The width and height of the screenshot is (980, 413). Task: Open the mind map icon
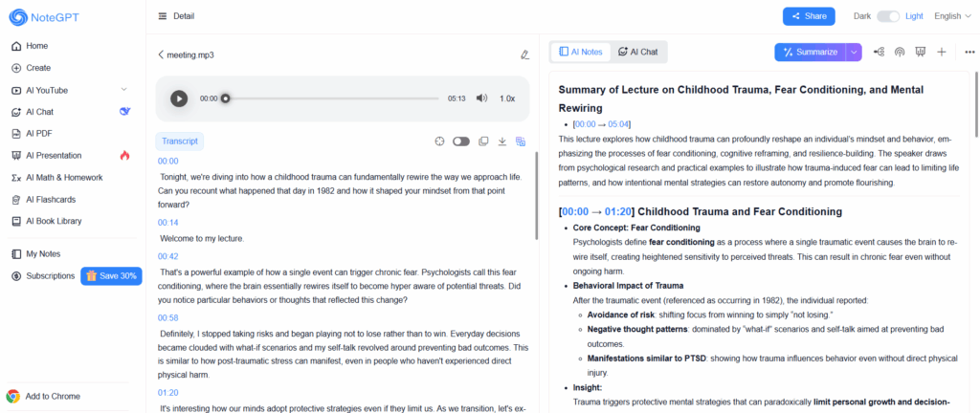coord(879,52)
